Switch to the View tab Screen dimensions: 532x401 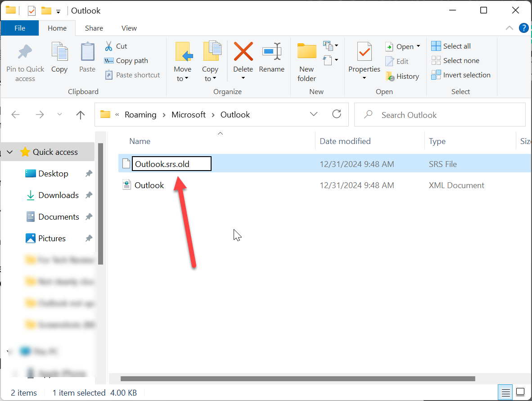click(x=129, y=28)
